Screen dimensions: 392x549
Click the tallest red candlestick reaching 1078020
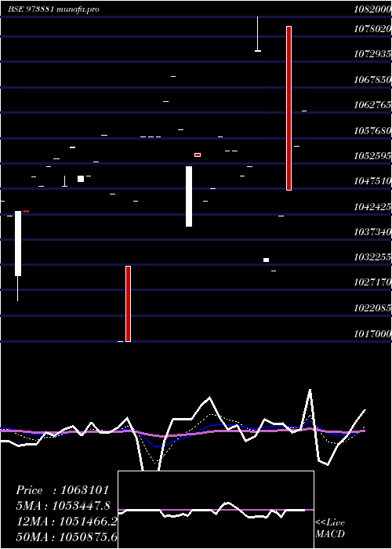289,108
